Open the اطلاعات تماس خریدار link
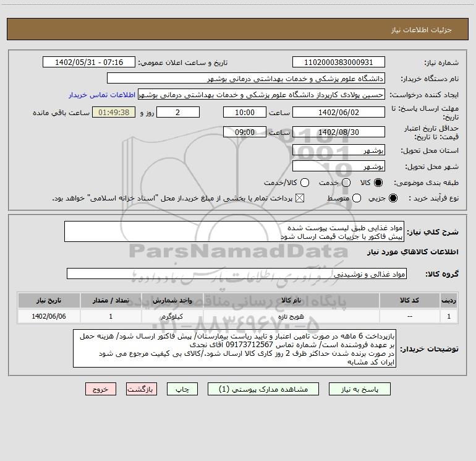 coord(102,95)
